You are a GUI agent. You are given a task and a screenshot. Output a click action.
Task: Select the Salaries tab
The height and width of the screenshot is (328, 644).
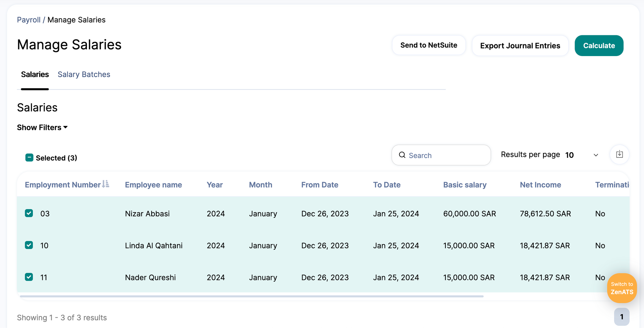(x=35, y=75)
